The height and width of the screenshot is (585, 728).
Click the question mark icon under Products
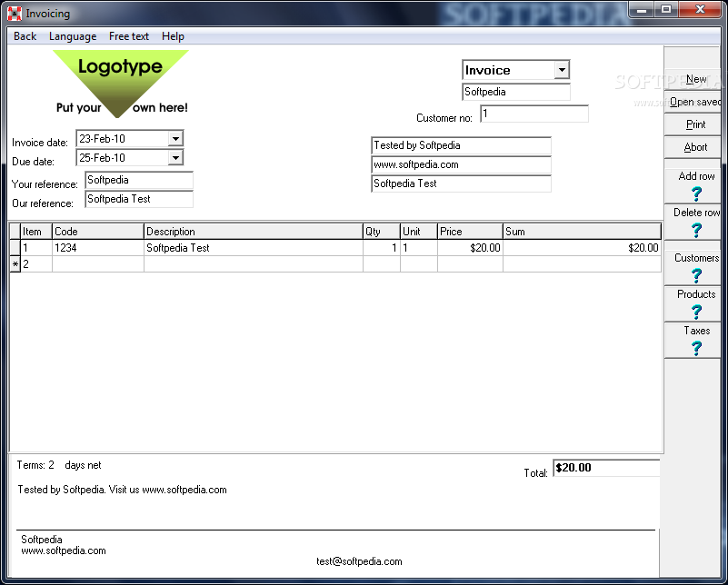[696, 312]
